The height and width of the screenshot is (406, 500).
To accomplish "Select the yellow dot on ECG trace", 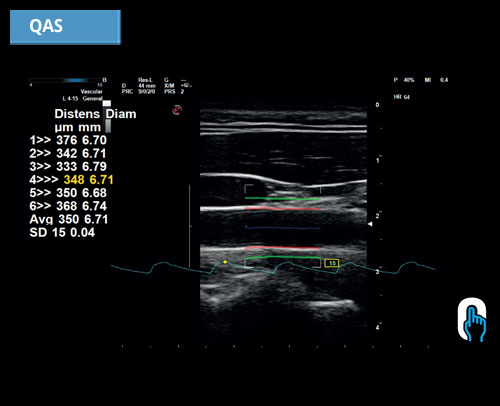I will pyautogui.click(x=225, y=262).
